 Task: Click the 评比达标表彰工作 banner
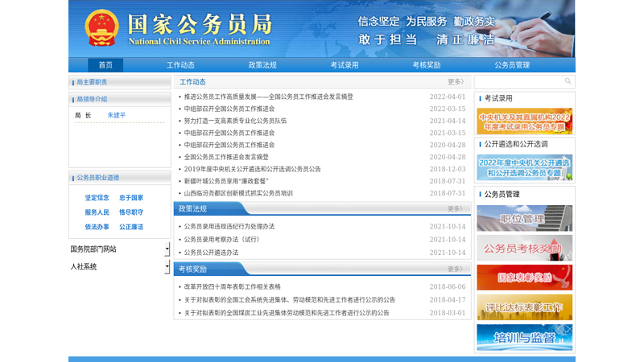[525, 307]
